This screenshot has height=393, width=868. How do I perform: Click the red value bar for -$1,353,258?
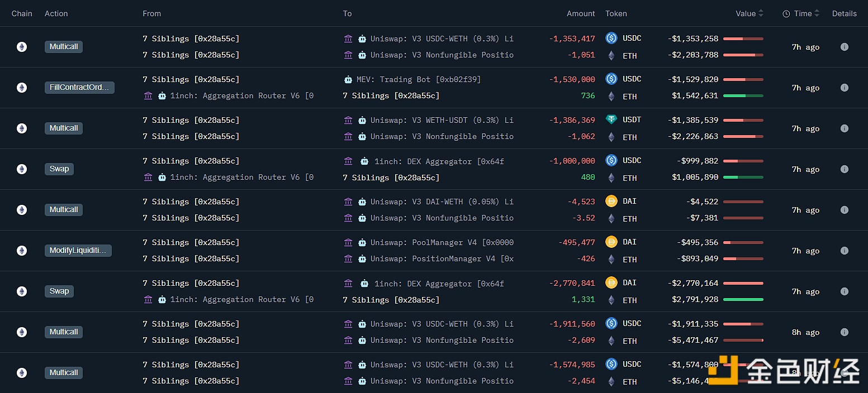[x=743, y=39]
